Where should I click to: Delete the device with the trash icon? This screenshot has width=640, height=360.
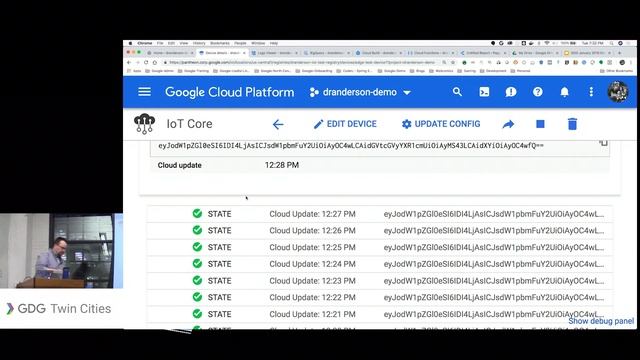click(x=572, y=124)
